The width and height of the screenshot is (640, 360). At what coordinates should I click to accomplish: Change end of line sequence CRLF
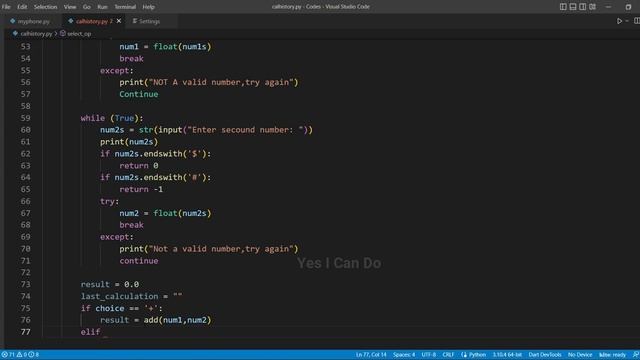[x=448, y=355]
